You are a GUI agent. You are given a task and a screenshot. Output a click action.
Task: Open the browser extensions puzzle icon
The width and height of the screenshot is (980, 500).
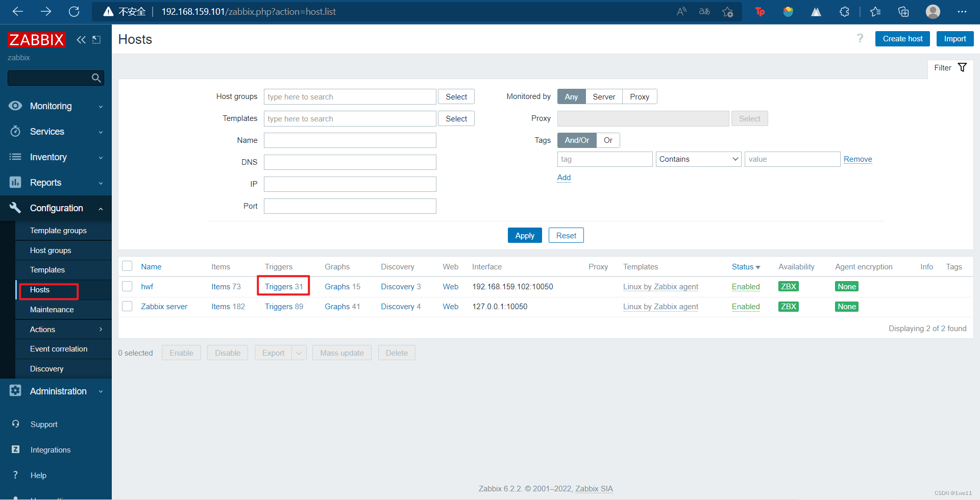844,12
